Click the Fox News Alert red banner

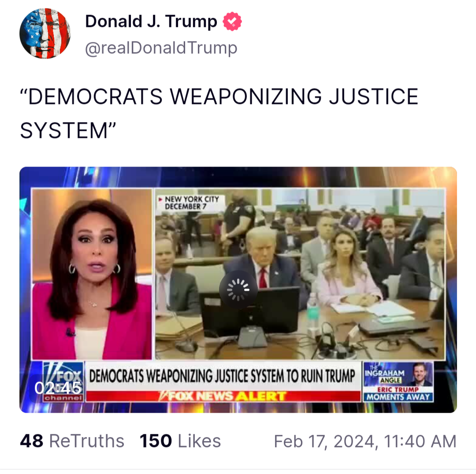click(x=223, y=396)
